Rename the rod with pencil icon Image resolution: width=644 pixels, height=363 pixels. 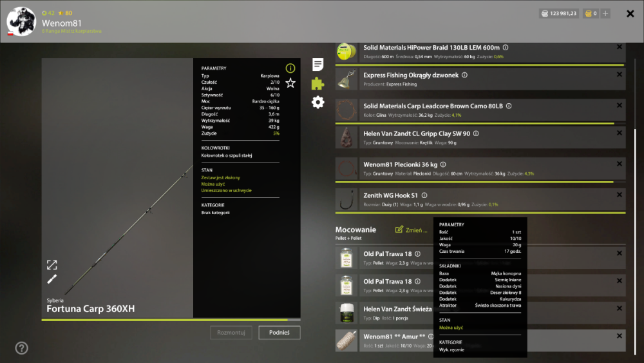[x=52, y=279]
